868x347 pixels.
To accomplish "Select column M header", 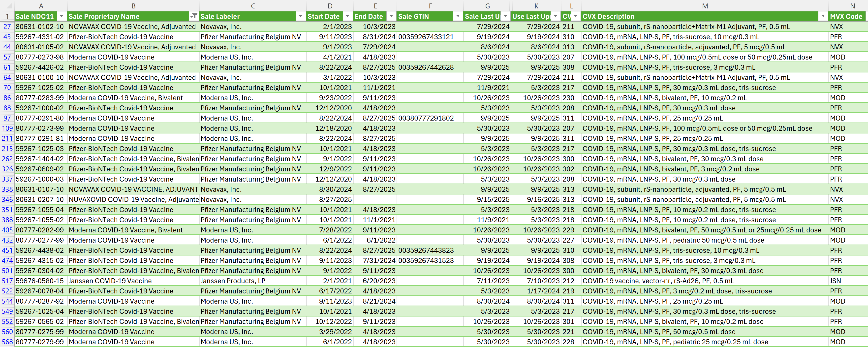I will [705, 6].
